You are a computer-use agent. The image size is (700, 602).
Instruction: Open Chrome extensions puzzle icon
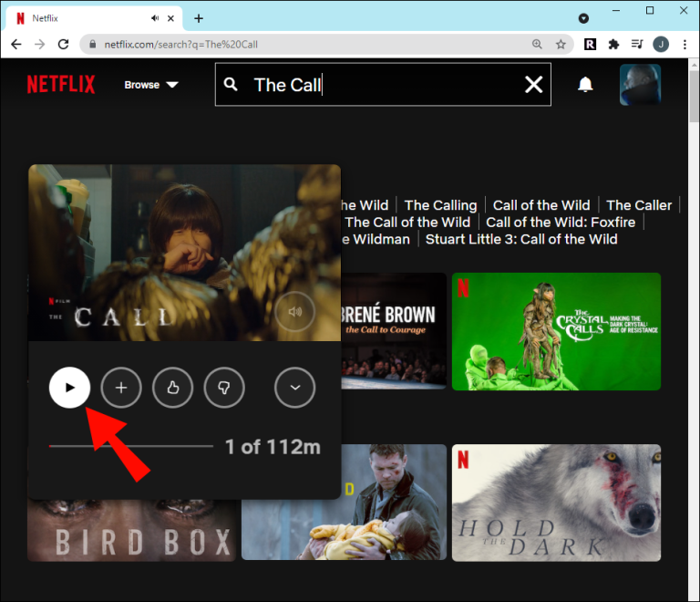pos(613,44)
